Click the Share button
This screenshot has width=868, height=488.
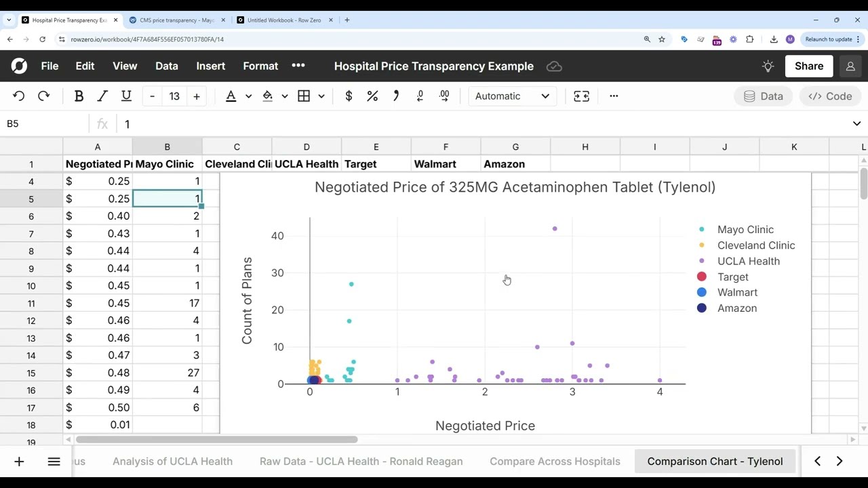809,66
